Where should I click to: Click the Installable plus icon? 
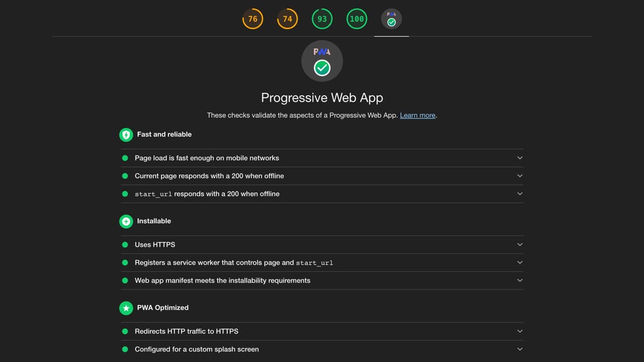tap(126, 221)
